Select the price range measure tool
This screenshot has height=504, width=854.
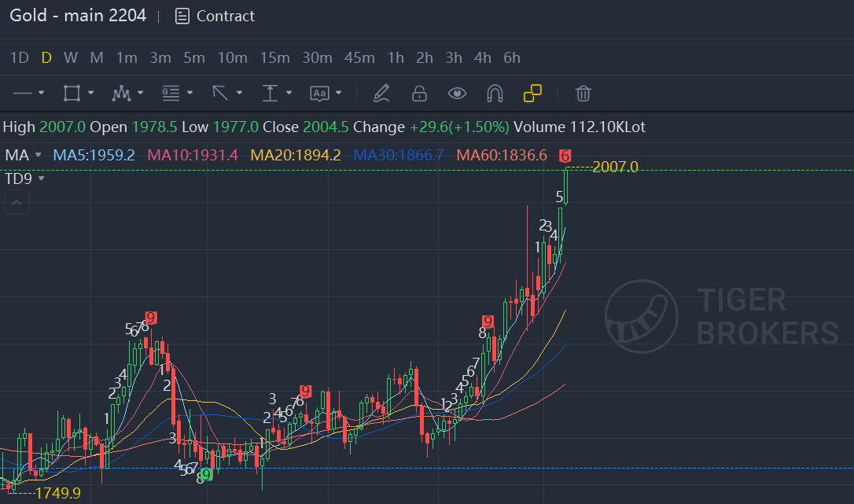coord(271,94)
